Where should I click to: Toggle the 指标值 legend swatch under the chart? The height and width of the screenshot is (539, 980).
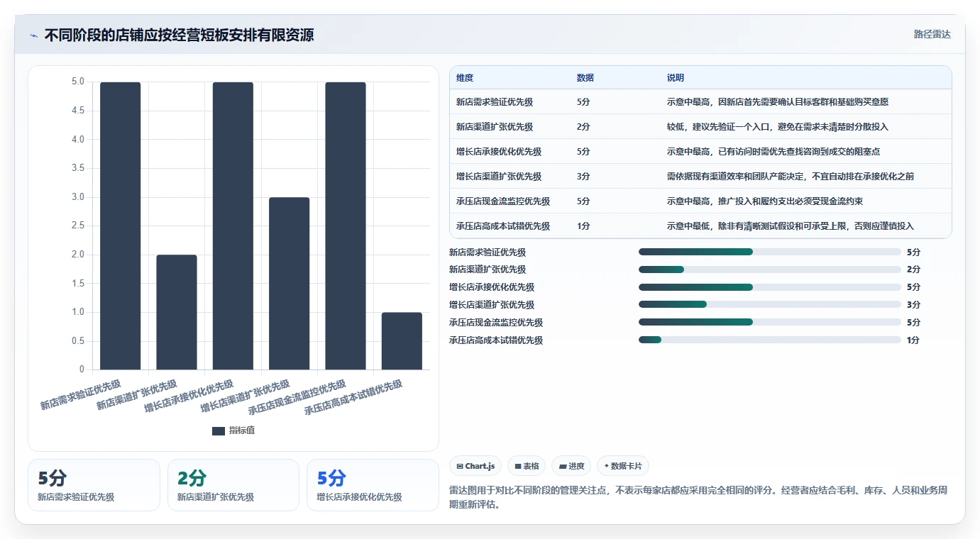pyautogui.click(x=219, y=431)
